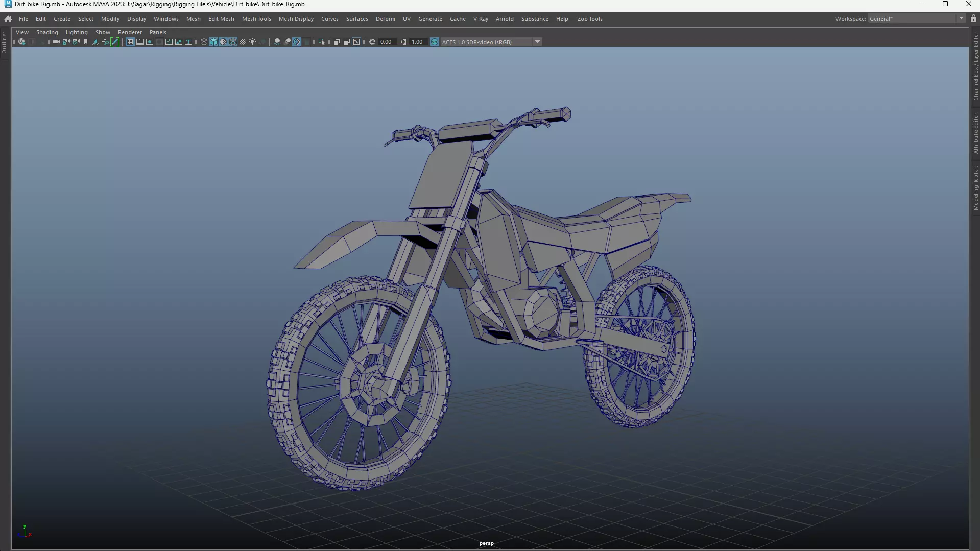Open the panel Panels menu
This screenshot has width=980, height=551.
158,32
